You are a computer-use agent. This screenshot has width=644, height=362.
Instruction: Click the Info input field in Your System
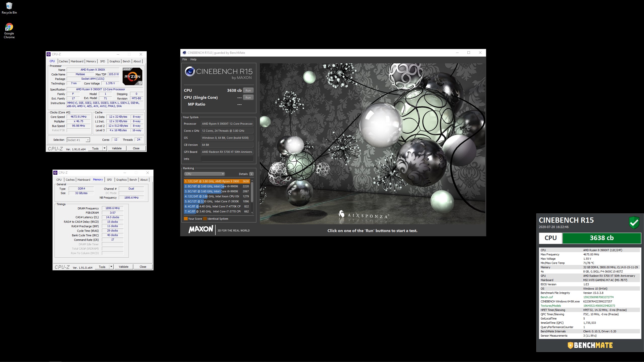pos(227,159)
